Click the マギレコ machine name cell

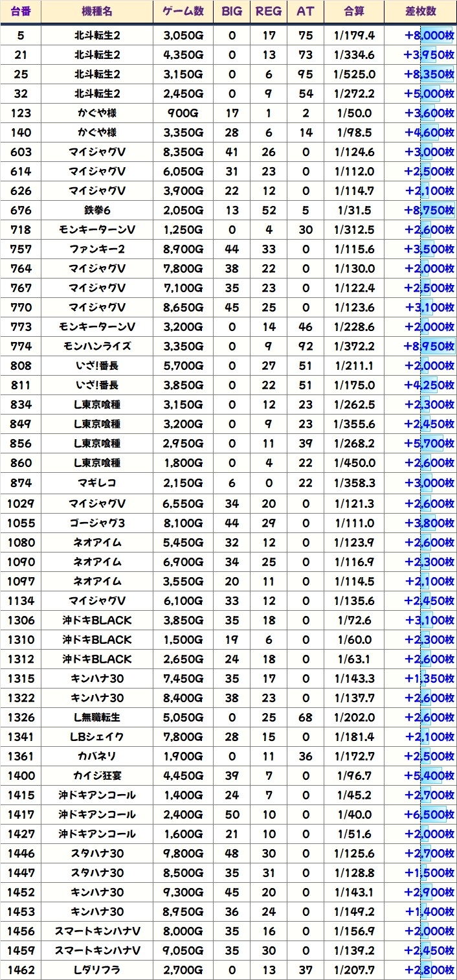97,483
